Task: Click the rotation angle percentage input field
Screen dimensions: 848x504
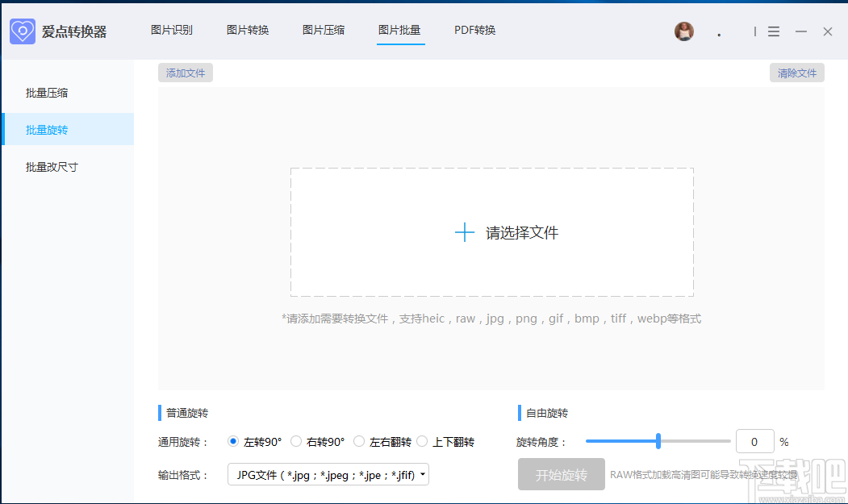Action: (x=754, y=441)
